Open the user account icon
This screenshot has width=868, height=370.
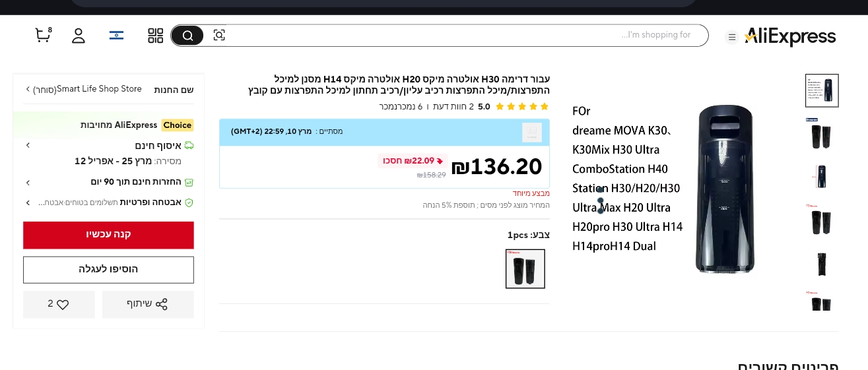pyautogui.click(x=79, y=36)
